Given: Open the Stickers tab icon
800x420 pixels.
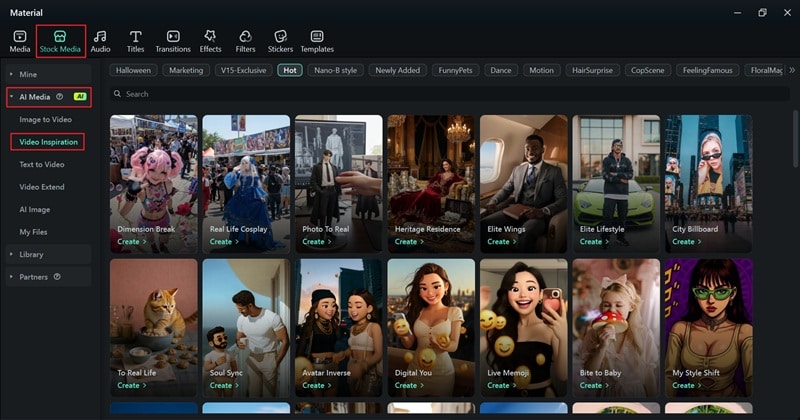Looking at the screenshot, I should 280,36.
